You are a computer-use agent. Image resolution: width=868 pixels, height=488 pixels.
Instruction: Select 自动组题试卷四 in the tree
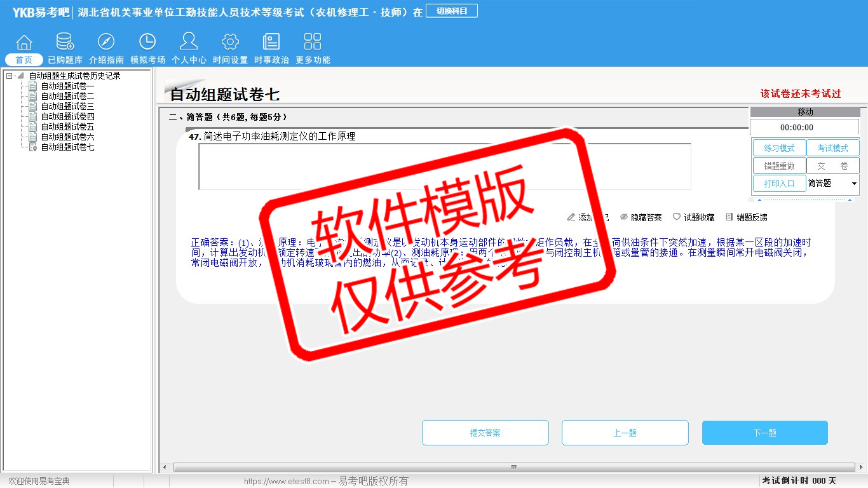(x=67, y=116)
